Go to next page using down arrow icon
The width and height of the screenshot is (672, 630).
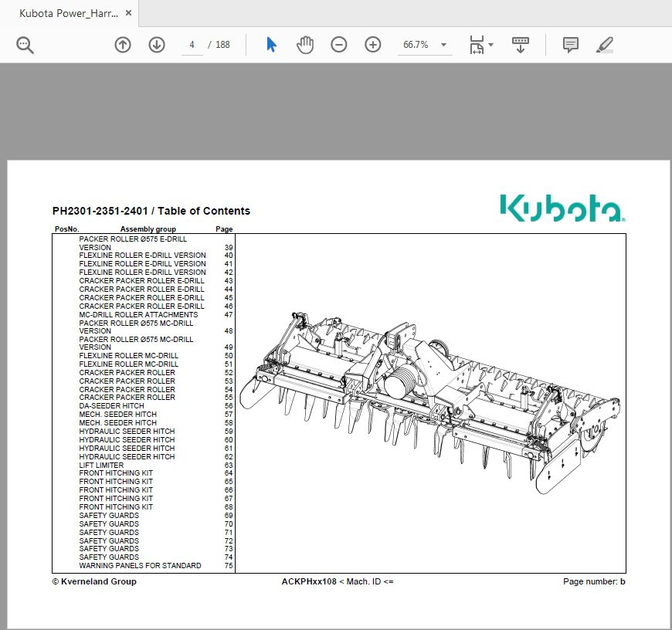pyautogui.click(x=157, y=45)
